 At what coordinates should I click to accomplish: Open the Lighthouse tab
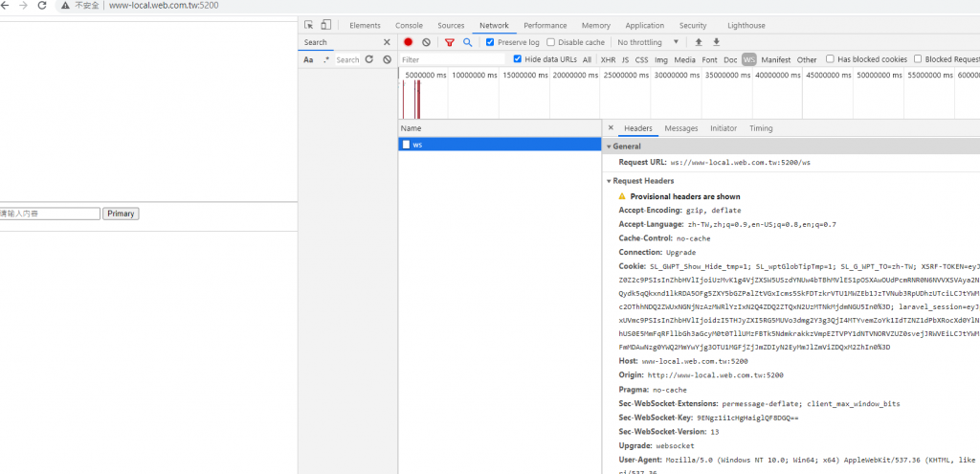pos(746,26)
